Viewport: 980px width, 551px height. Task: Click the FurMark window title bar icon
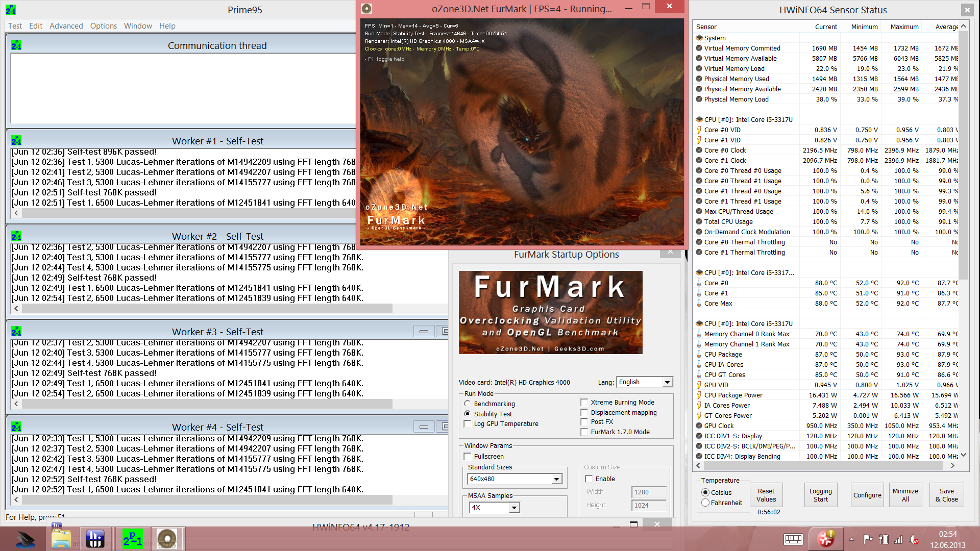tap(366, 9)
